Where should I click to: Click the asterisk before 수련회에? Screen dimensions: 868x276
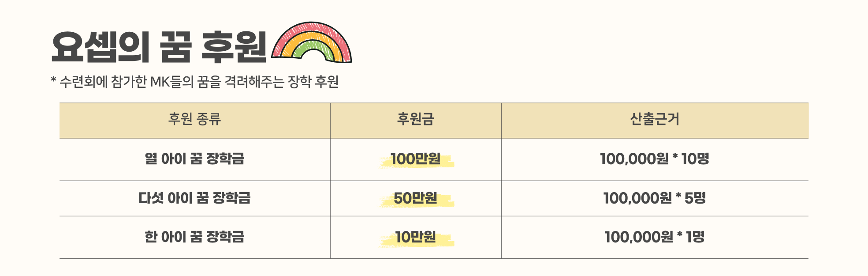pos(53,80)
